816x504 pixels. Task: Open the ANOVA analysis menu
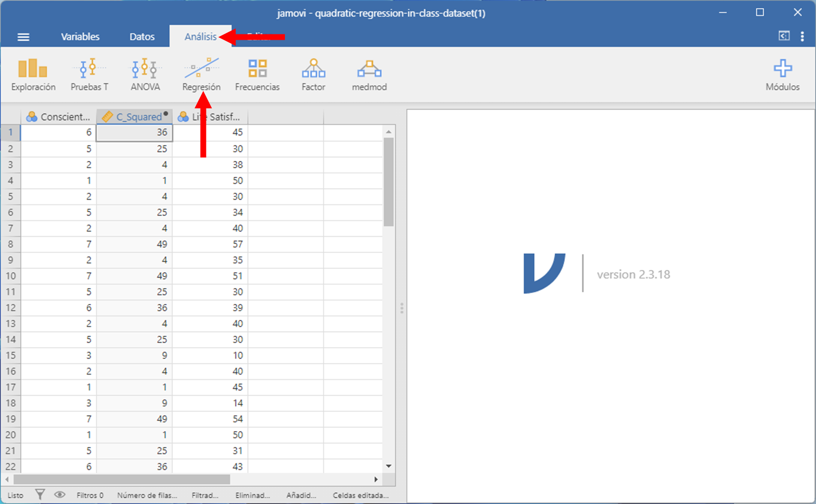[145, 74]
